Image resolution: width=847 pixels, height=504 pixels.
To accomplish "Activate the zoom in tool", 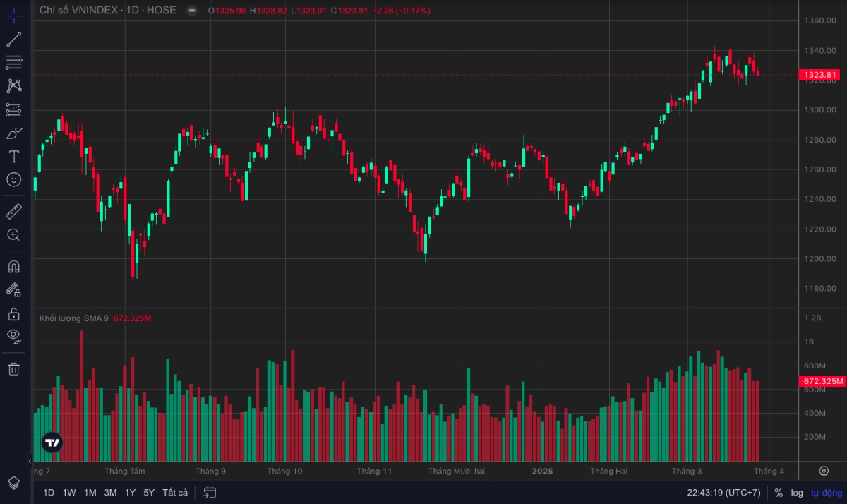I will pos(14,234).
